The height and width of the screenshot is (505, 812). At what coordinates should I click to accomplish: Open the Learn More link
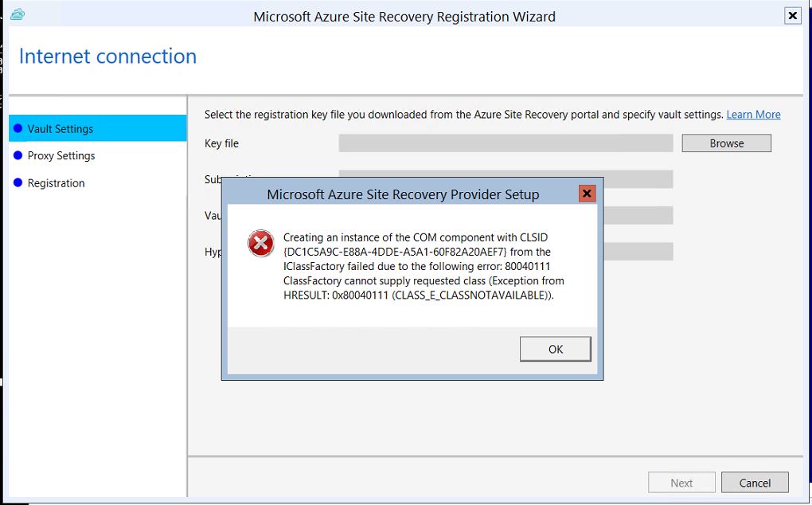coord(753,115)
